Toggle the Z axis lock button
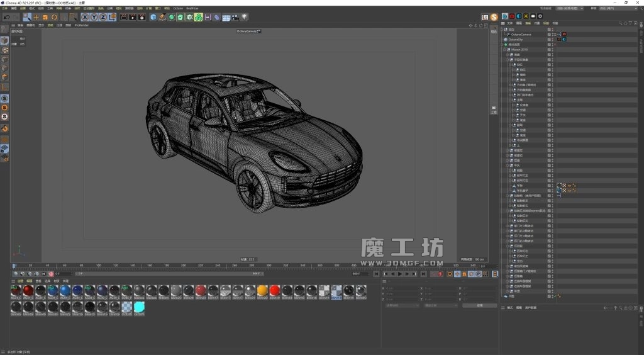 (x=103, y=17)
